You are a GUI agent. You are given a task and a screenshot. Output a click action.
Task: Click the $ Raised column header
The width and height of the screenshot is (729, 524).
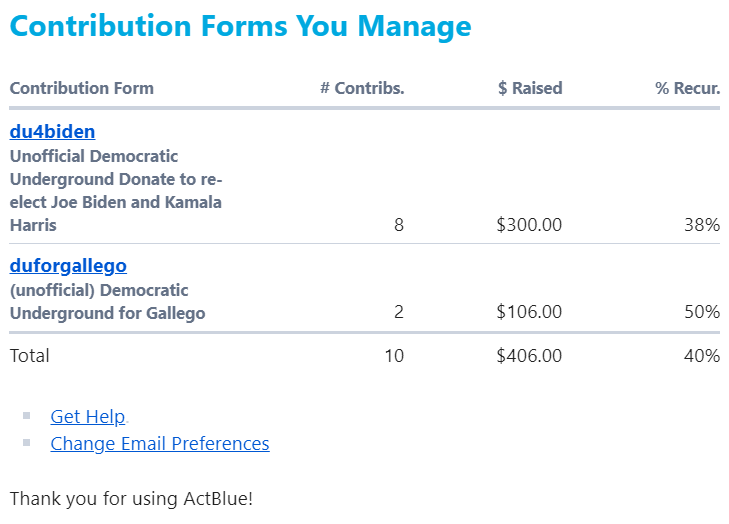pyautogui.click(x=530, y=88)
